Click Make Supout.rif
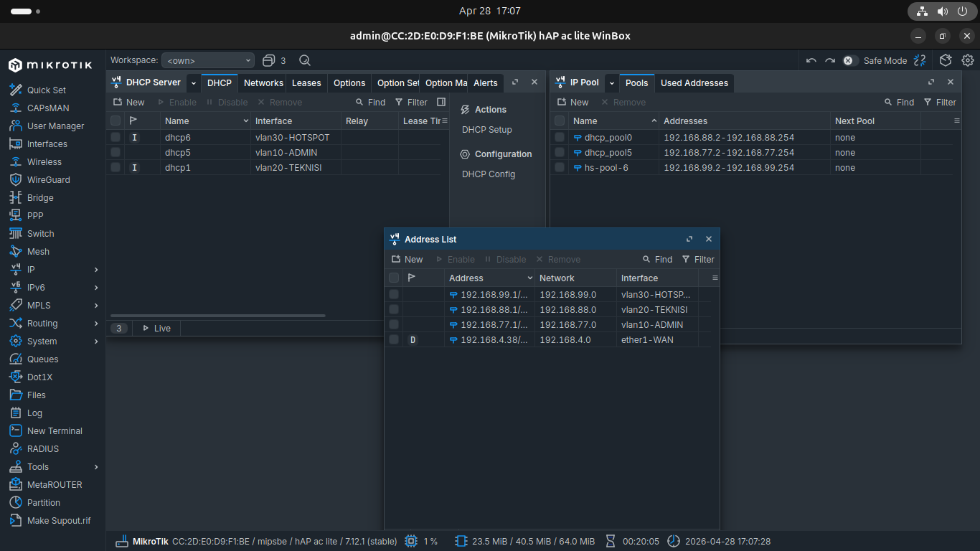 pos(59,520)
